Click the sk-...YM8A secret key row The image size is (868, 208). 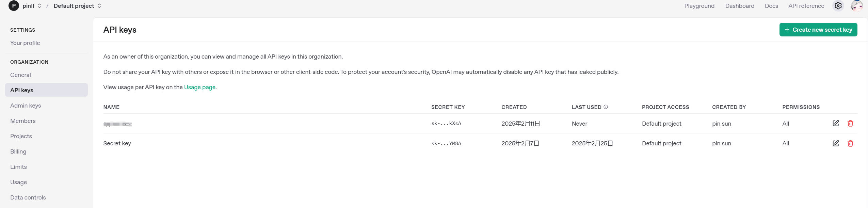coord(446,143)
